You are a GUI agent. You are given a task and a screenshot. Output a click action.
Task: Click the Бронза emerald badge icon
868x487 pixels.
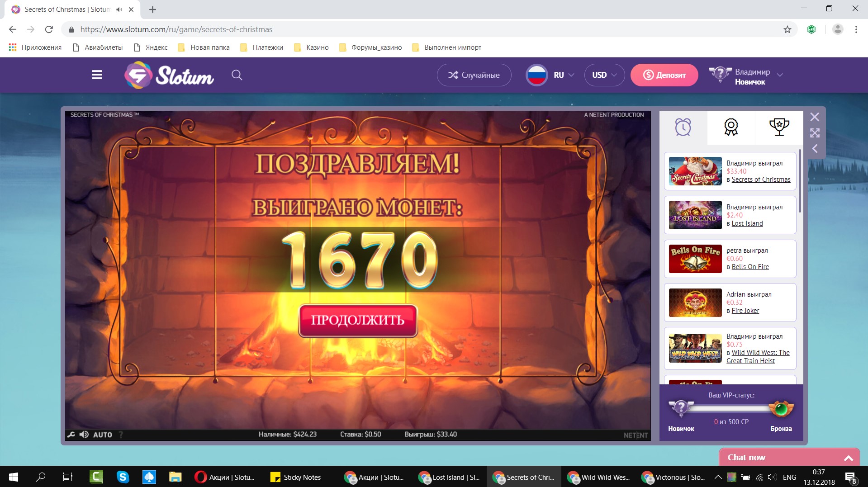tap(781, 409)
